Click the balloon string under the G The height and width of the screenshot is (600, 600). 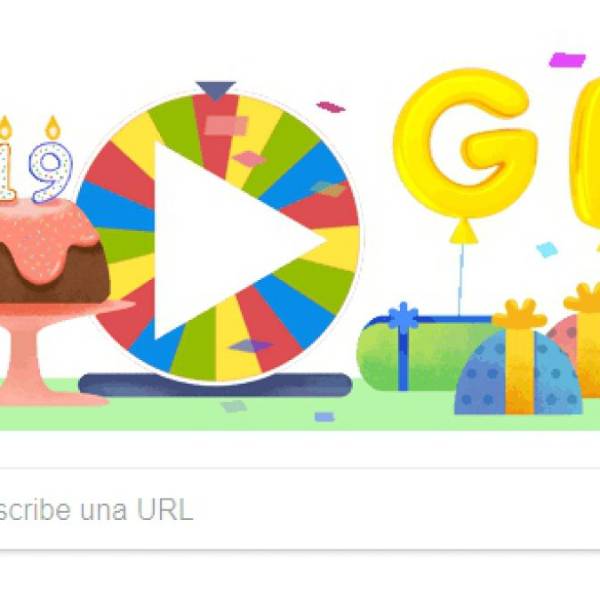[x=461, y=278]
